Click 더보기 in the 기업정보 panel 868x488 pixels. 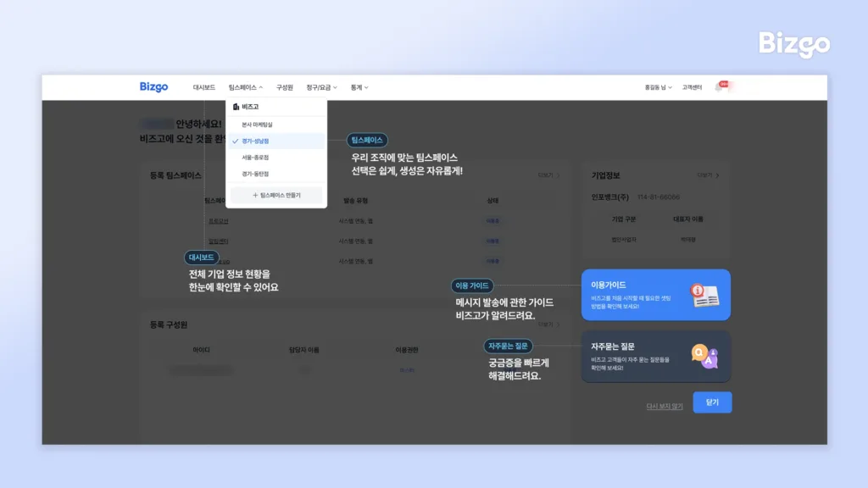[x=708, y=175]
